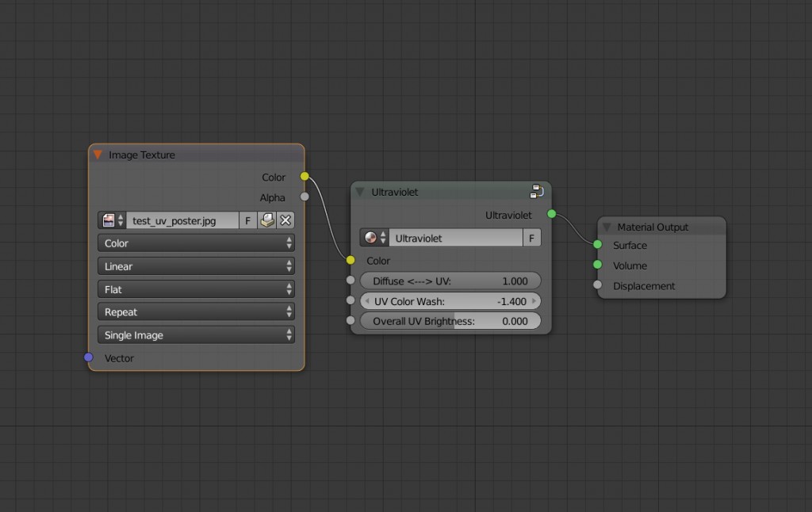Click the green Ultraviolet output socket
The width and height of the screenshot is (812, 512).
pos(552,214)
